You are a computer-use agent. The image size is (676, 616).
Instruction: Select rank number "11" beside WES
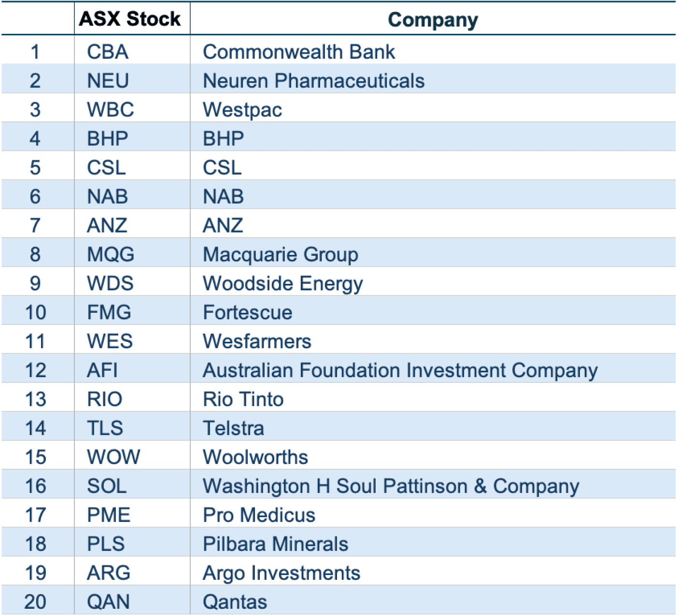click(x=36, y=341)
